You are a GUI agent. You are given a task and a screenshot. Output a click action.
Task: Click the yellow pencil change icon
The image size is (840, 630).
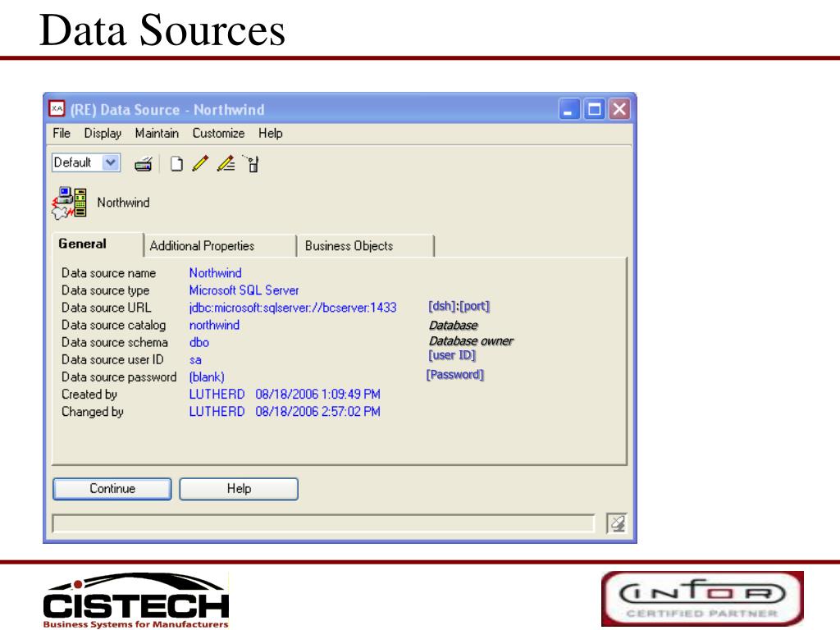click(x=200, y=163)
